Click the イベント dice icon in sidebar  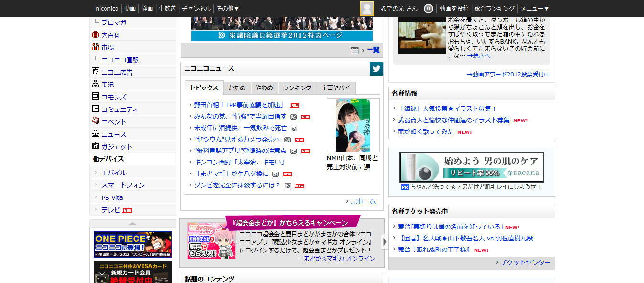click(95, 121)
